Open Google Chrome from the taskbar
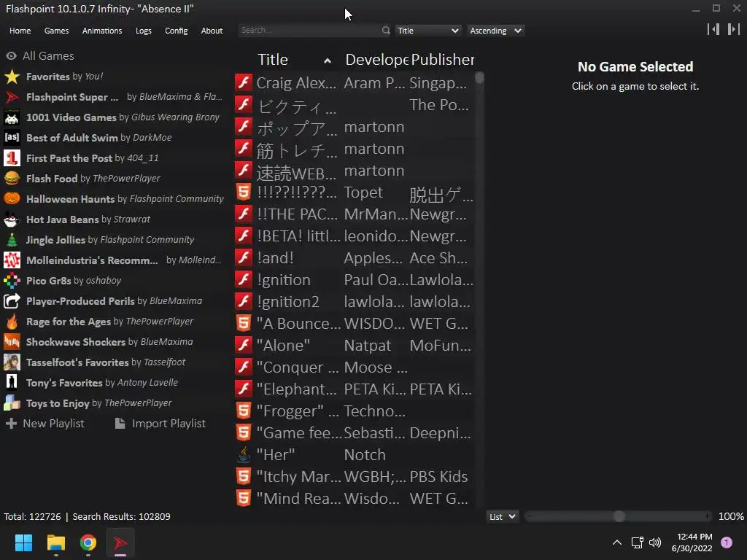The height and width of the screenshot is (560, 747). tap(88, 542)
